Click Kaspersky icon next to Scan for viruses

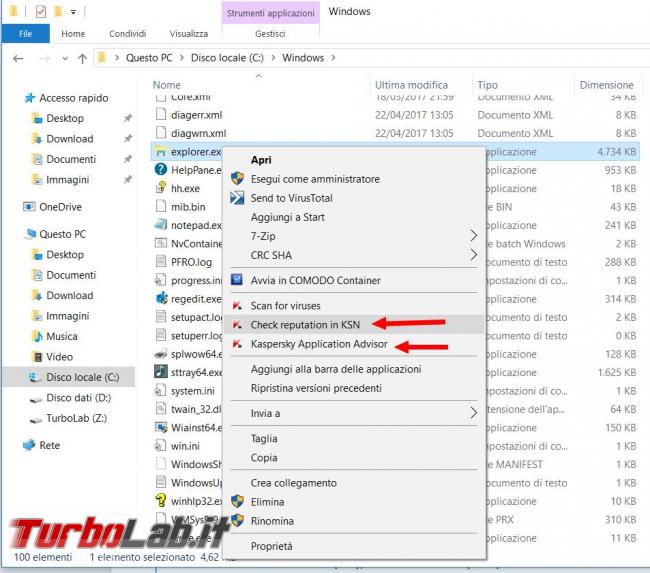tap(237, 306)
